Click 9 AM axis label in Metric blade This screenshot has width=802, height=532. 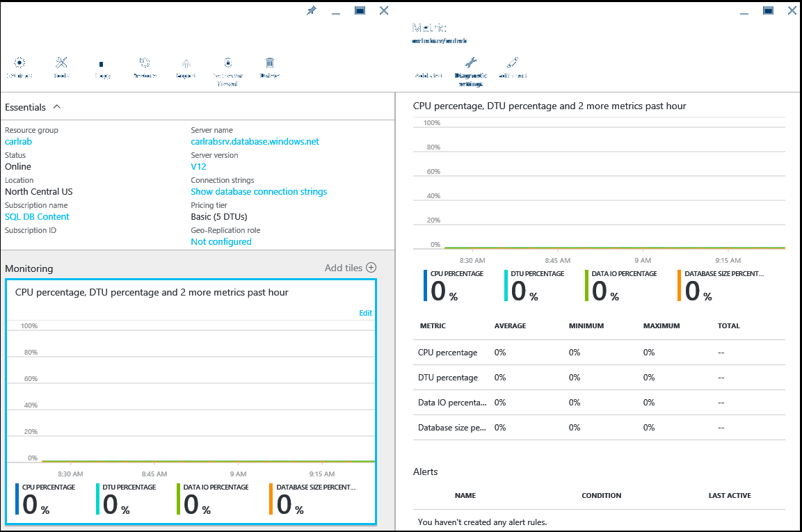(x=643, y=260)
